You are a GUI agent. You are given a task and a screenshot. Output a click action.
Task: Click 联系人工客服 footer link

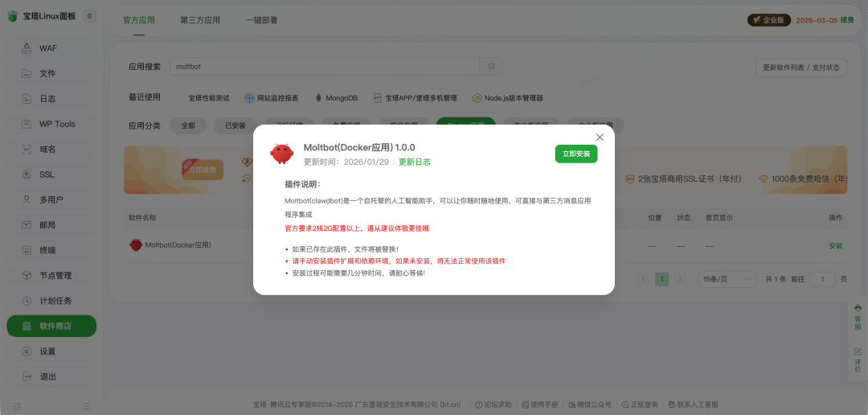[694, 405]
